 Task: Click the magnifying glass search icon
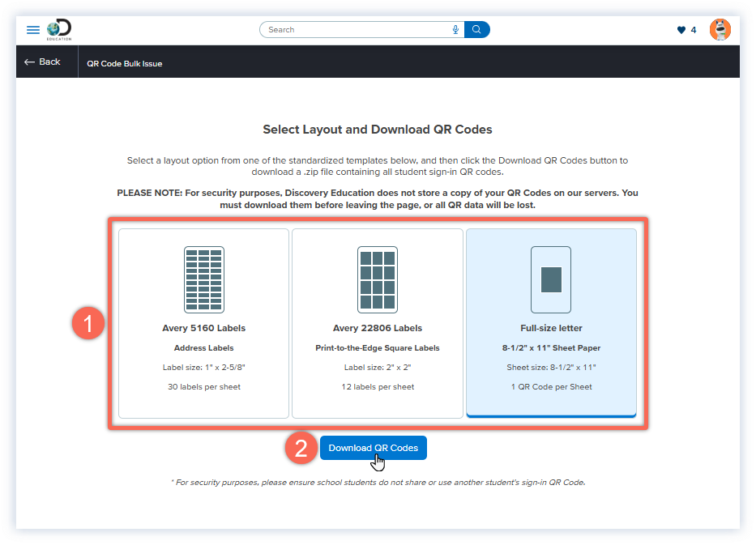(x=476, y=29)
